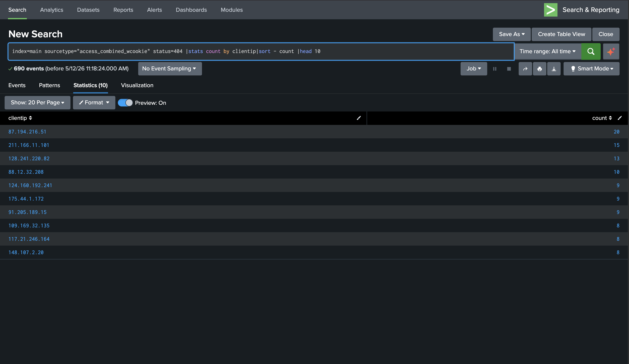Open the AI assistant sparkle icon
Viewport: 629px width, 364px height.
coord(611,51)
